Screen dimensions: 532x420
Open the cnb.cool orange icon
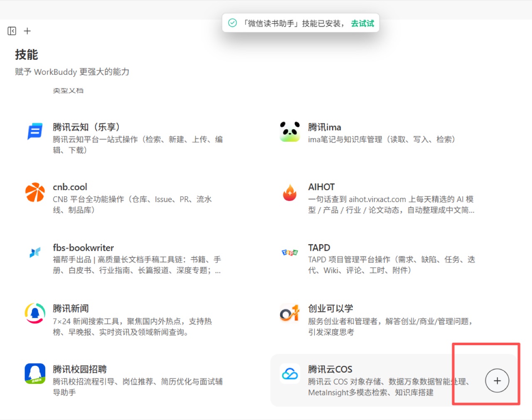click(x=35, y=192)
